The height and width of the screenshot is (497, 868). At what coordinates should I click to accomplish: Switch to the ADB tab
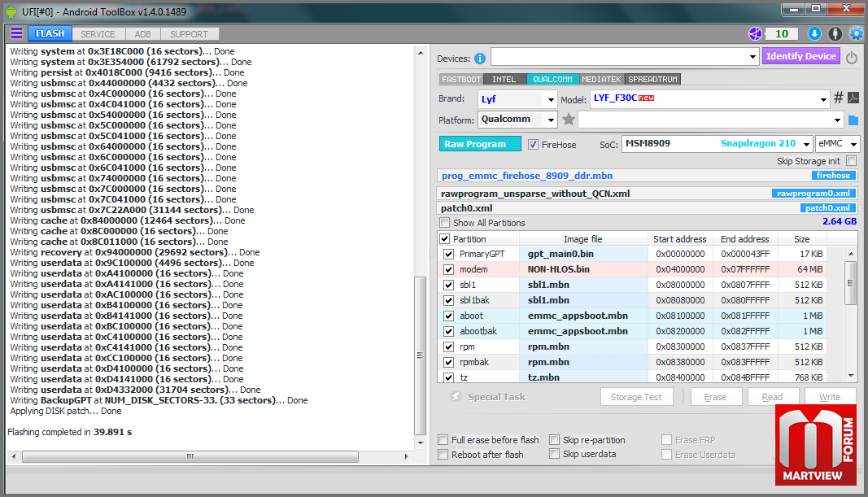tap(143, 34)
